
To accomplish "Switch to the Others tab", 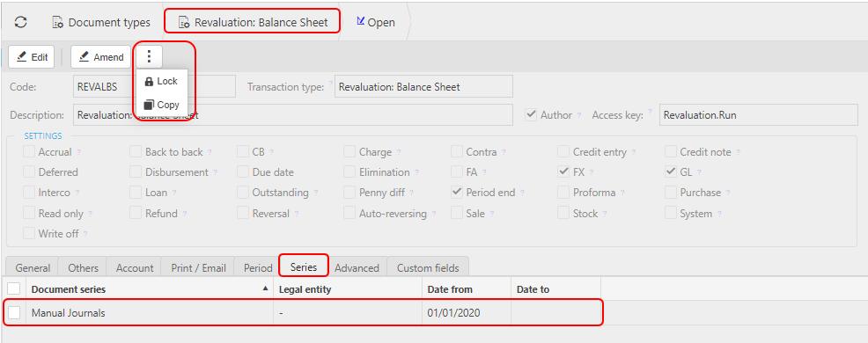I will click(x=83, y=267).
